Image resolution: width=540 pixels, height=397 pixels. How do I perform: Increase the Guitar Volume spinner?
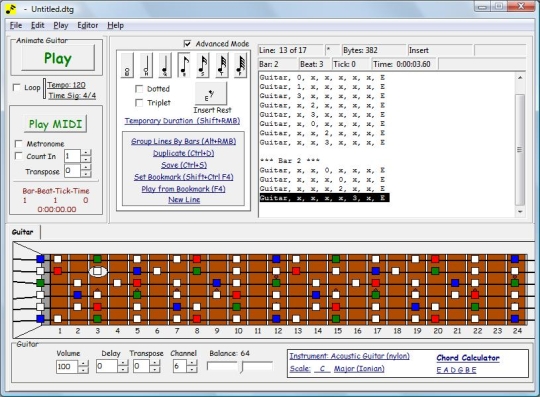tap(83, 363)
